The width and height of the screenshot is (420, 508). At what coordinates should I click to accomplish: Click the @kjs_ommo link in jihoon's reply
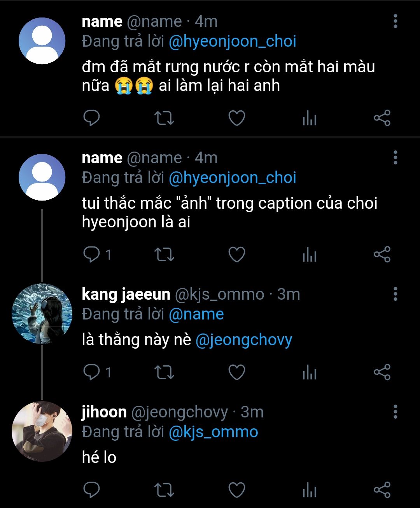point(213,432)
